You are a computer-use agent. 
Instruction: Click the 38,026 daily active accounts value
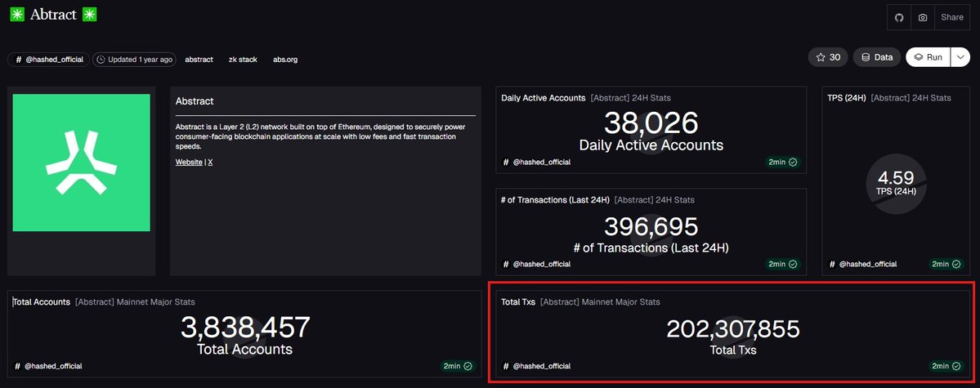(x=651, y=123)
